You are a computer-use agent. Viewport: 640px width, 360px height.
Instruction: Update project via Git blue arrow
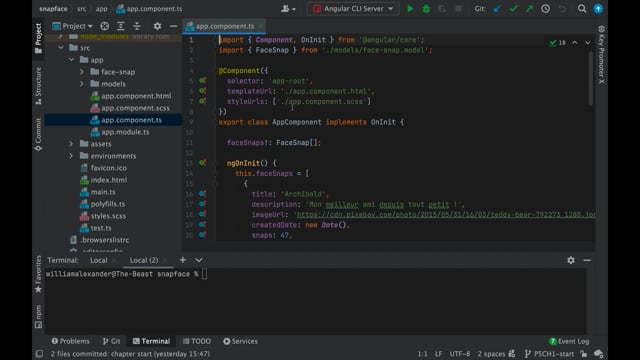pyautogui.click(x=497, y=9)
